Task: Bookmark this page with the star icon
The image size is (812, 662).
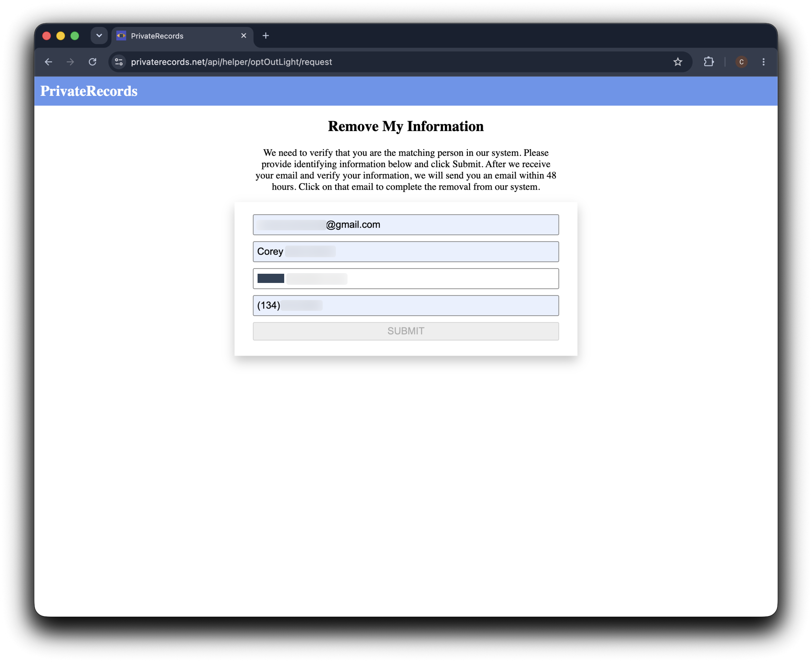Action: click(678, 62)
